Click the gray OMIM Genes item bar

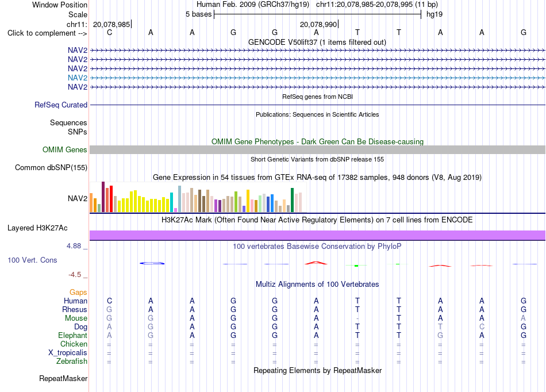(317, 149)
